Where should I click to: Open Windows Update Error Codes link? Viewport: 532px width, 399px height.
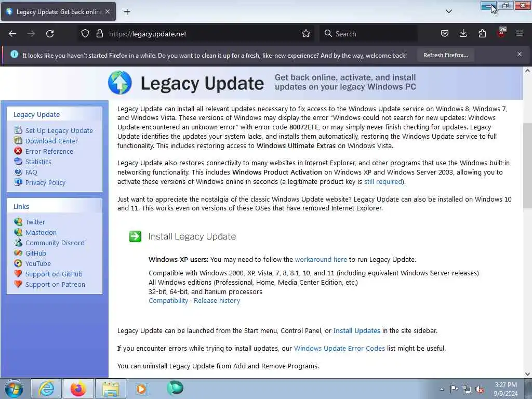(x=339, y=349)
